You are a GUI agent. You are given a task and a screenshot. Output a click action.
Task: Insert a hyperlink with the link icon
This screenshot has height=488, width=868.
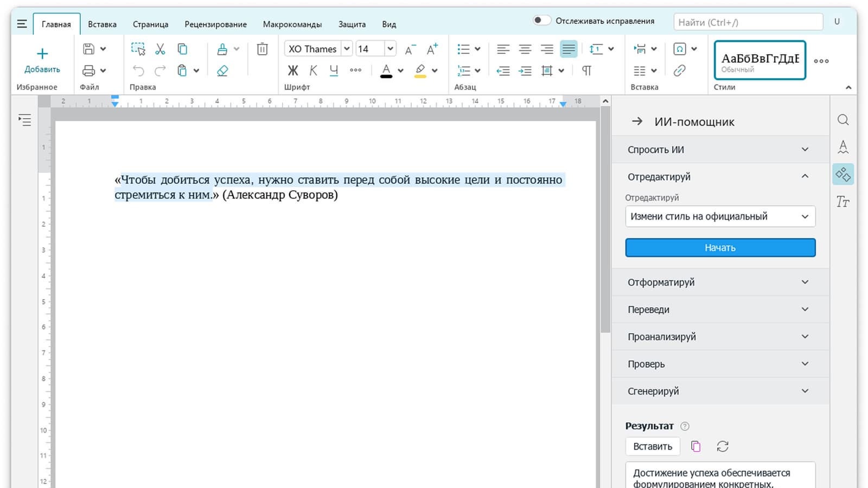(x=679, y=70)
